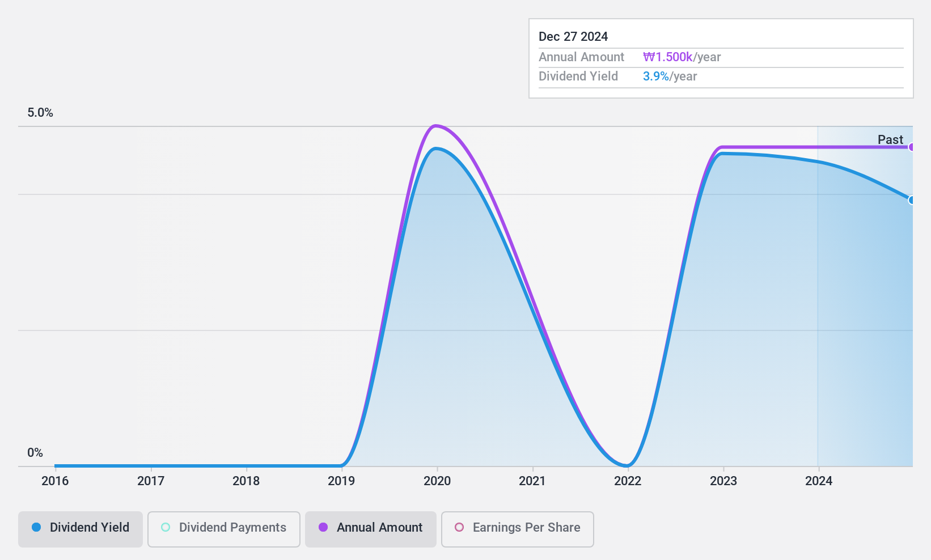Click the Dec 27 2024 tooltip date

click(x=573, y=37)
